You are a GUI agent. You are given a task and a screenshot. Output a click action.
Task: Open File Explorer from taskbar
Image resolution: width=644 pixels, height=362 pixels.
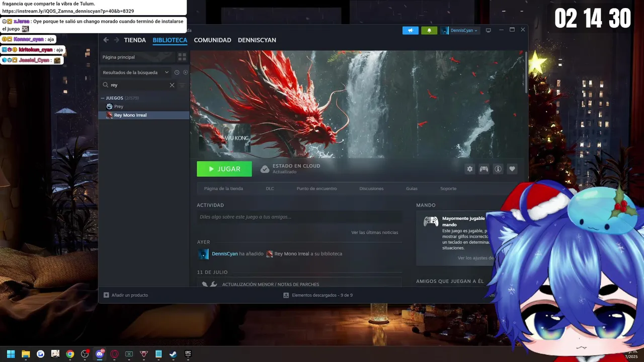coord(26,354)
